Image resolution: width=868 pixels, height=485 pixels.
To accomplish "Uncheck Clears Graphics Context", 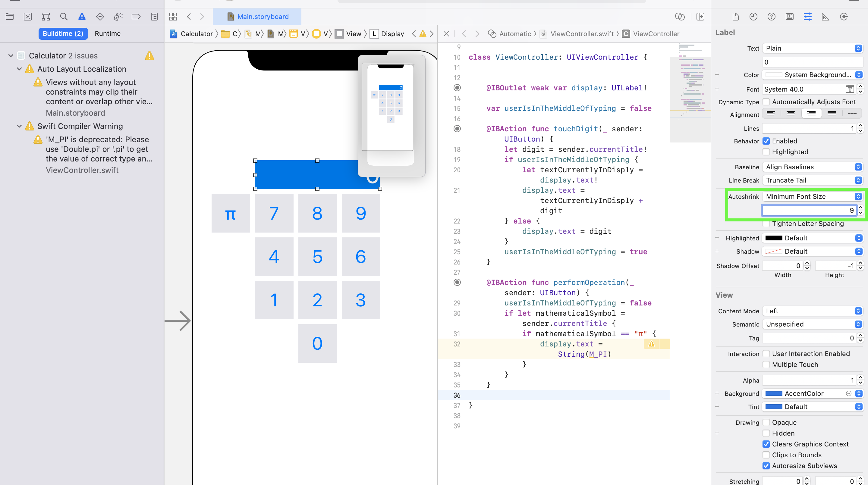I will tap(766, 444).
